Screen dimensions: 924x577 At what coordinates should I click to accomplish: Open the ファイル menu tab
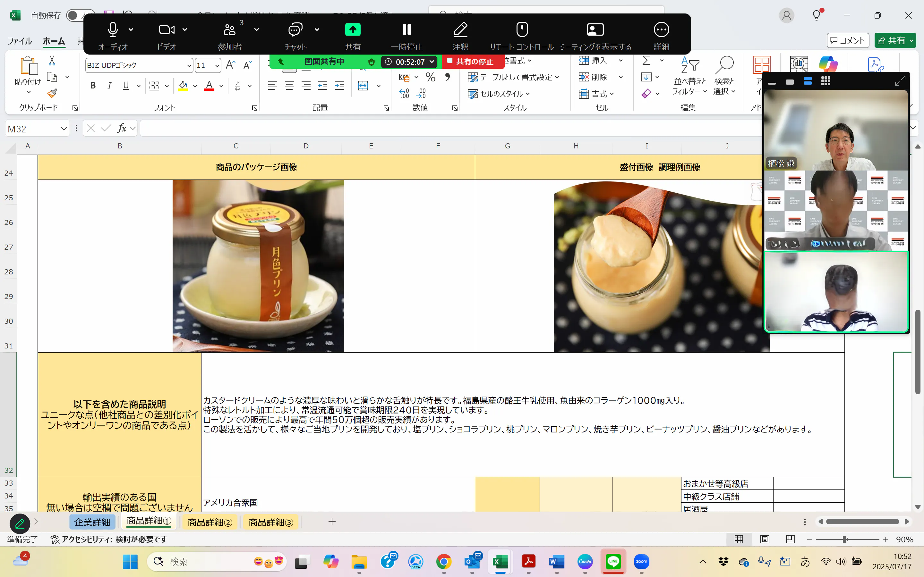(20, 41)
